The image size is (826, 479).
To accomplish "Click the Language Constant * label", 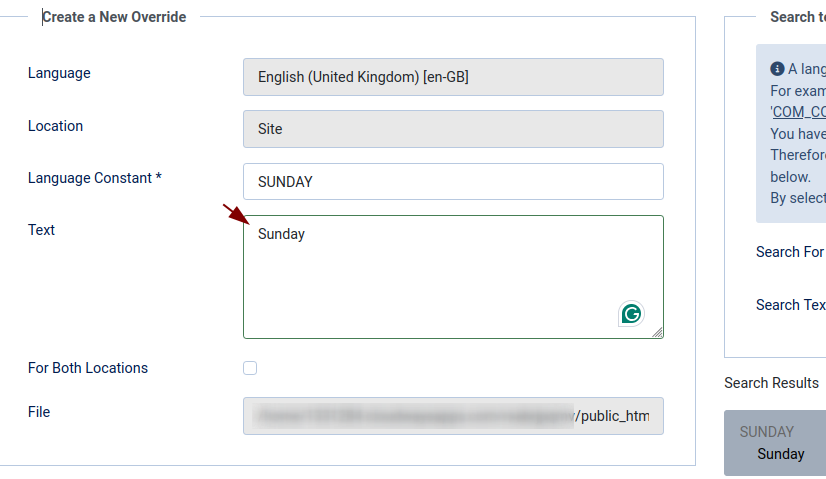I will [x=95, y=178].
